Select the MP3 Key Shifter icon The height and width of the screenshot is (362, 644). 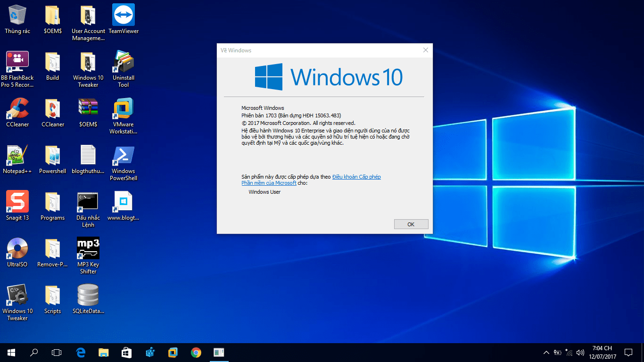[x=88, y=249]
